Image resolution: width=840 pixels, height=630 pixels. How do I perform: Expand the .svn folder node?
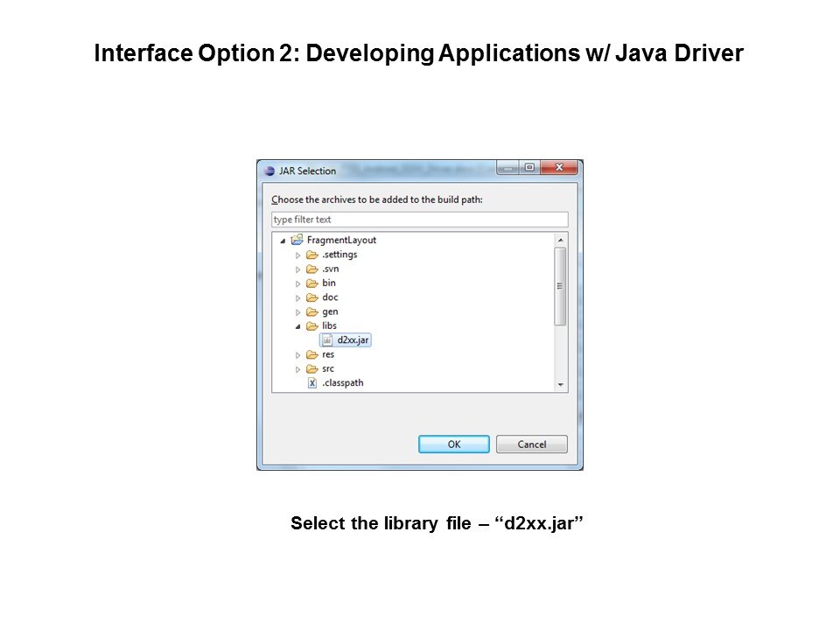(297, 269)
